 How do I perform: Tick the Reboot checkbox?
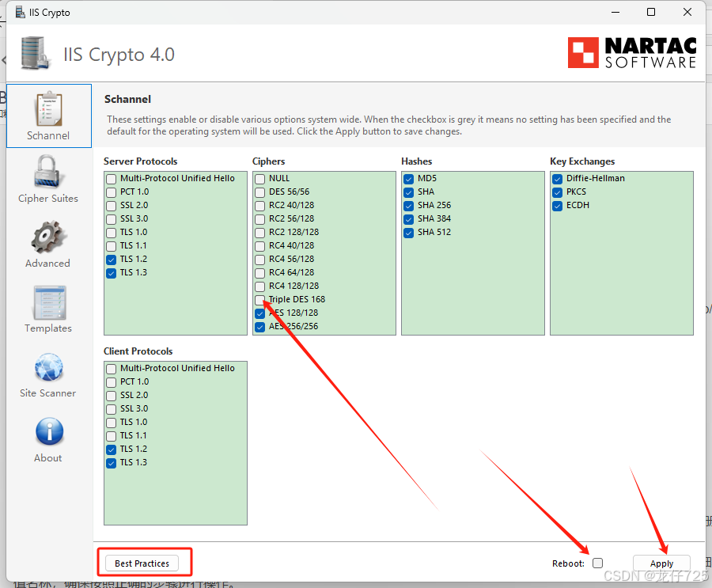click(x=597, y=563)
